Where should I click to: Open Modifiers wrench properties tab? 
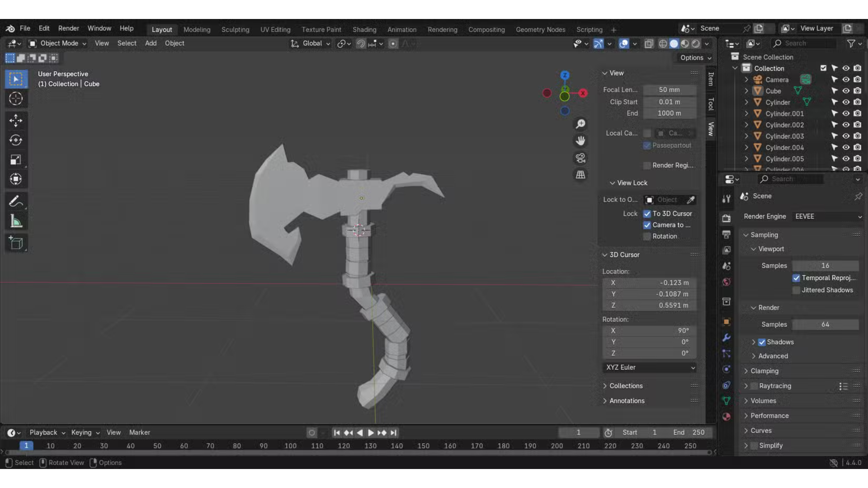tap(726, 338)
